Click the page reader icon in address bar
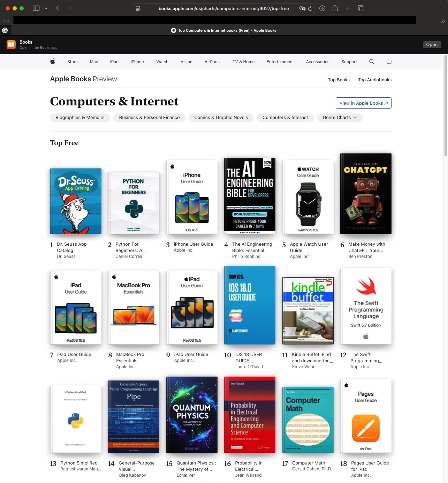 click(x=138, y=8)
